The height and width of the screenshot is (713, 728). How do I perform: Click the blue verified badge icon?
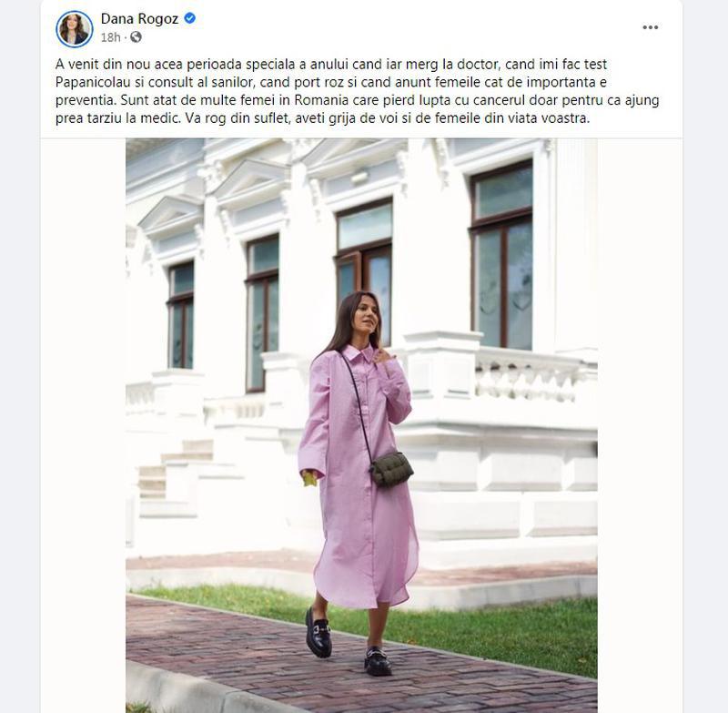190,18
